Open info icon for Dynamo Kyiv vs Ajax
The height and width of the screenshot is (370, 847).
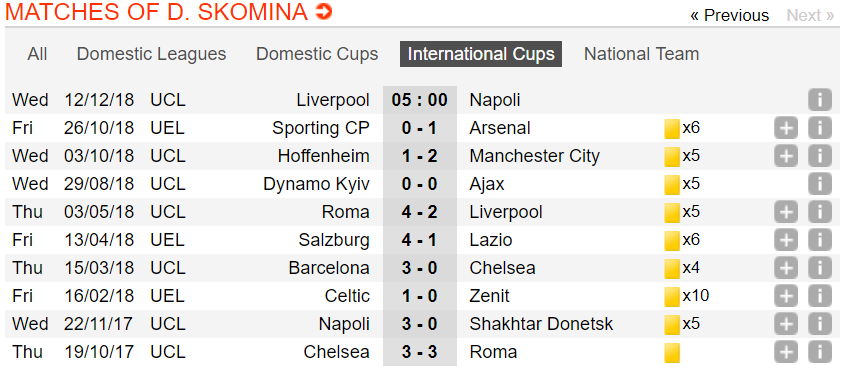coord(819,184)
